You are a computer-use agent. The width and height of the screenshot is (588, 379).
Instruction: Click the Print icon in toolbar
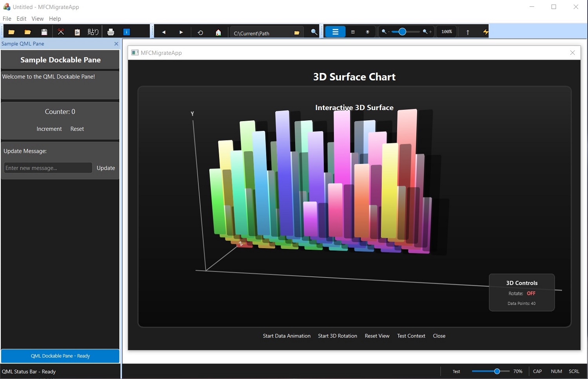pyautogui.click(x=111, y=32)
